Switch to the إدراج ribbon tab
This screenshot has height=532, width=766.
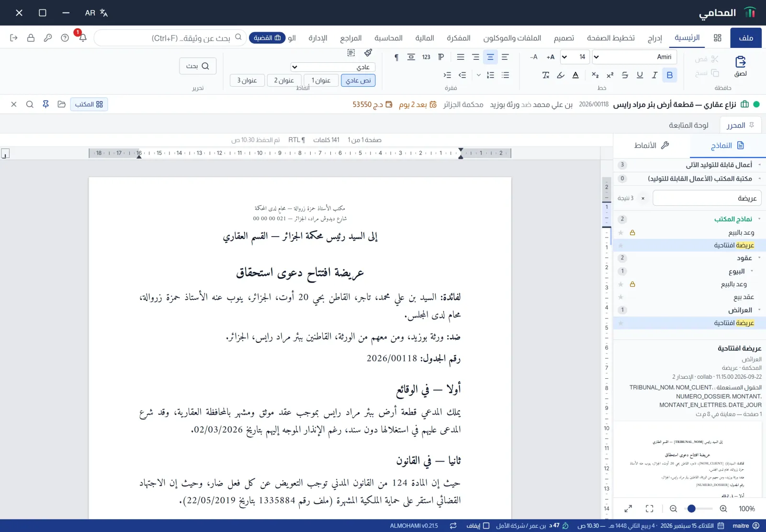point(654,38)
